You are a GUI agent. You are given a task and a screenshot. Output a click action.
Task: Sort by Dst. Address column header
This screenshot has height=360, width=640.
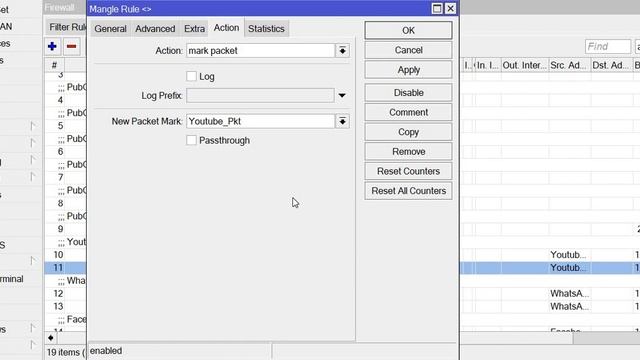coord(611,65)
